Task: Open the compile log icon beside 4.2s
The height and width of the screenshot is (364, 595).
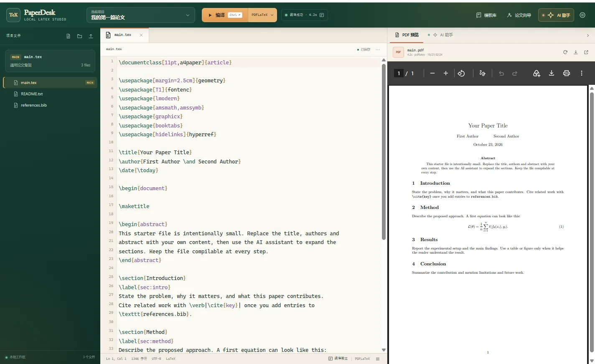Action: coord(322,15)
